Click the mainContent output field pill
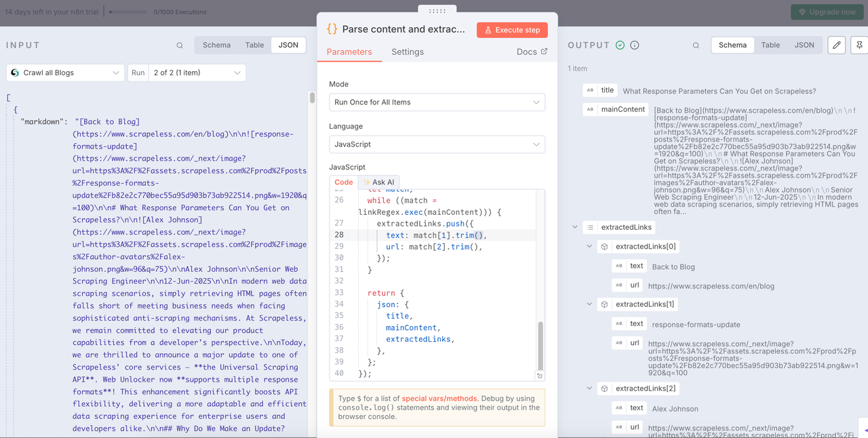Viewport: 868px width, 438px height. pos(615,109)
